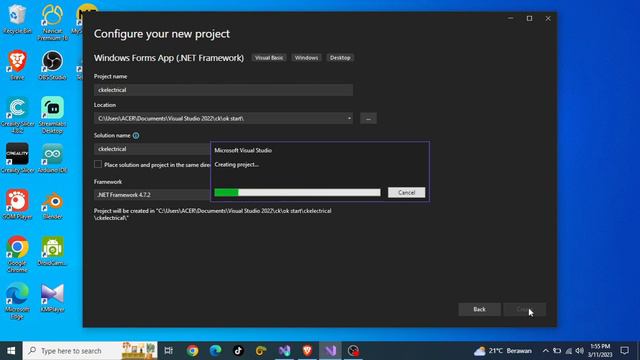The height and width of the screenshot is (360, 640).
Task: Click the Windows tag
Action: click(306, 58)
